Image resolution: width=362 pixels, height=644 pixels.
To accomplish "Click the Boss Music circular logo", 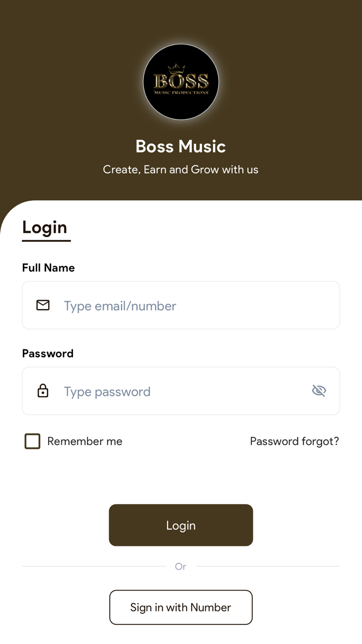I will 180,82.
